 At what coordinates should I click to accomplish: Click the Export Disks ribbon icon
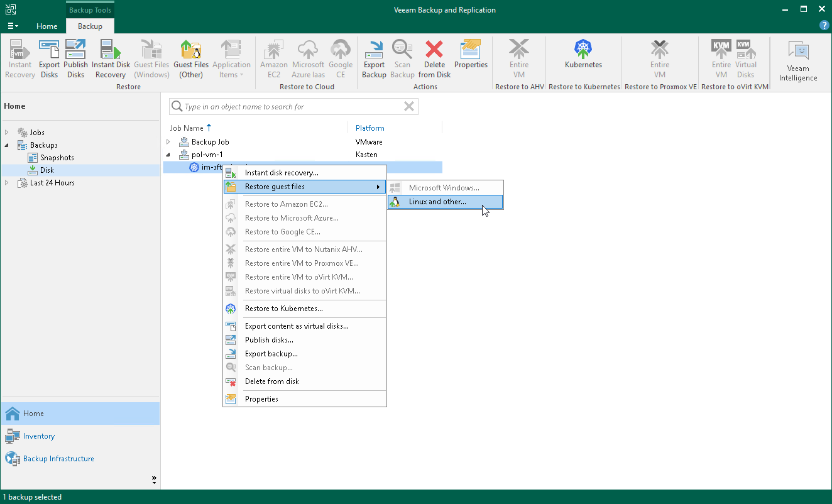(49, 59)
